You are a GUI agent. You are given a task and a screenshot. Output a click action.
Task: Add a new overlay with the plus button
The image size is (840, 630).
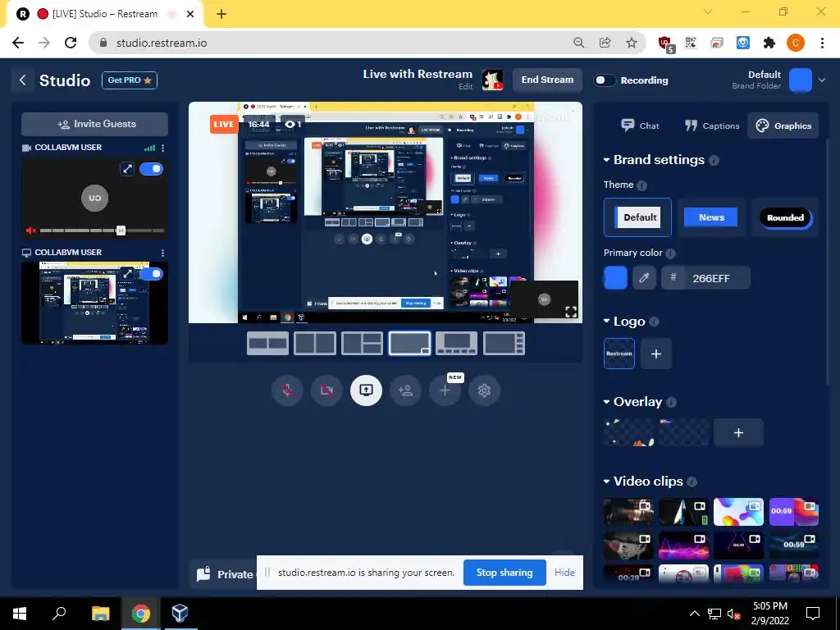pyautogui.click(x=738, y=432)
